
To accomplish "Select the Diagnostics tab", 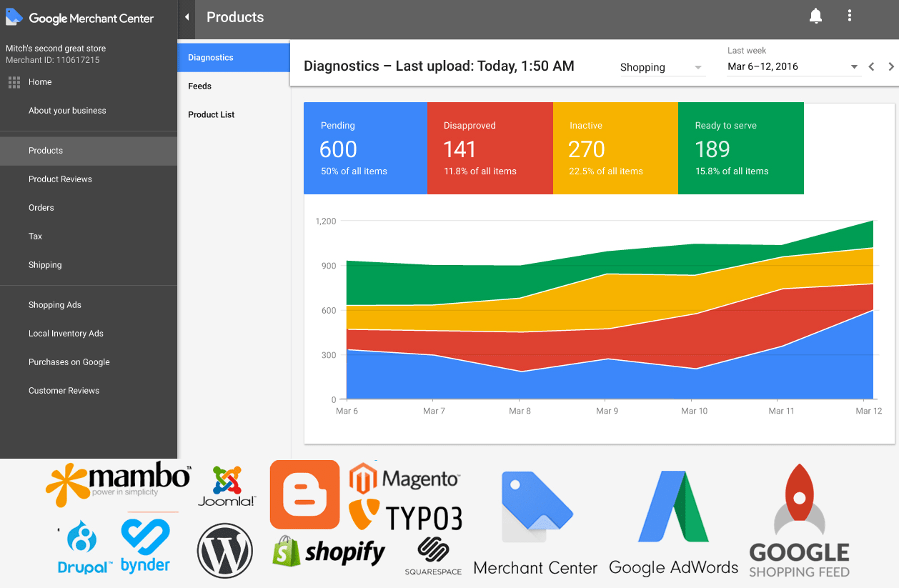I will [234, 57].
